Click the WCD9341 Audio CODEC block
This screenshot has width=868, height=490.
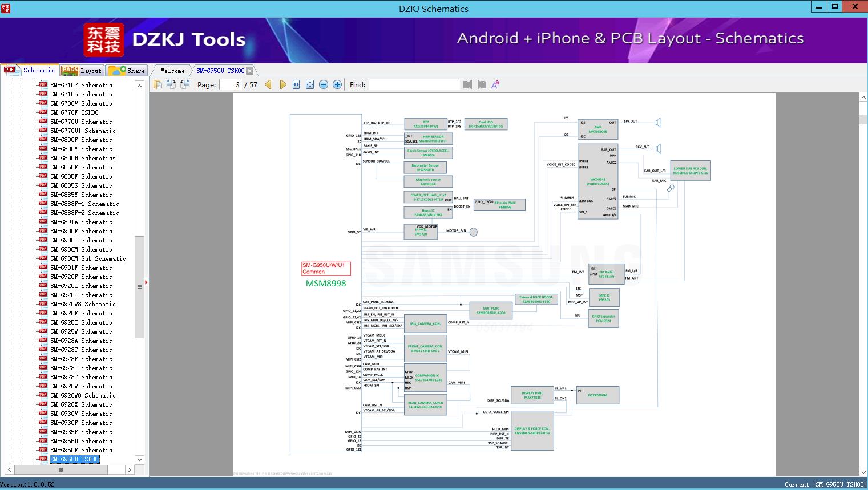[x=597, y=181]
